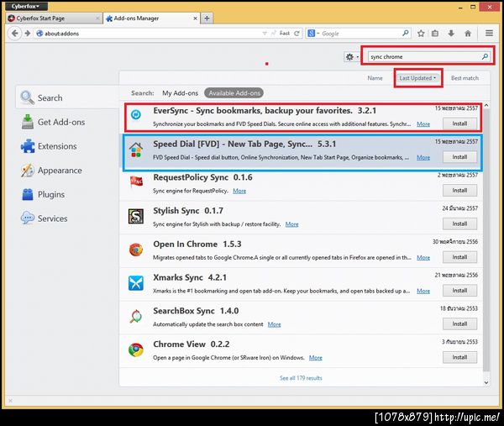Screen dimensions: 504x426
Task: Click the Xmarks Sync icon
Action: [x=136, y=283]
